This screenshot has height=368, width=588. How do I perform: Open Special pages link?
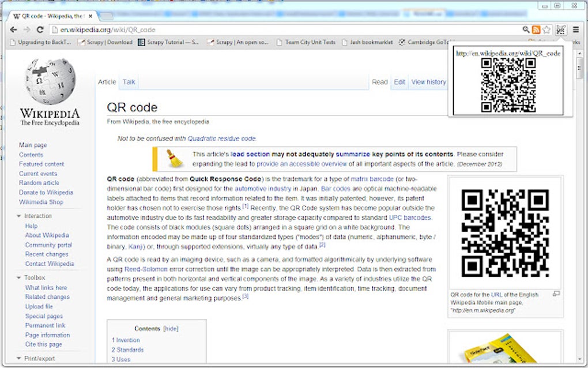[44, 316]
